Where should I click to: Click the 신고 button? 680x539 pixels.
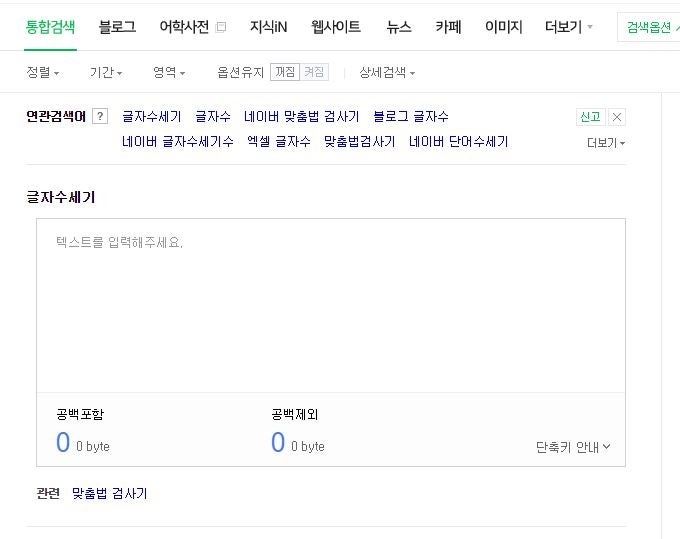(x=591, y=117)
